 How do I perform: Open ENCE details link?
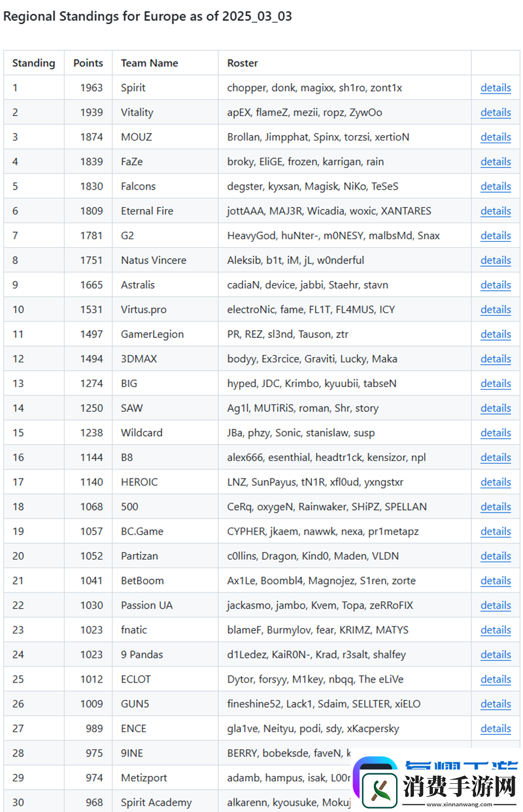(496, 728)
